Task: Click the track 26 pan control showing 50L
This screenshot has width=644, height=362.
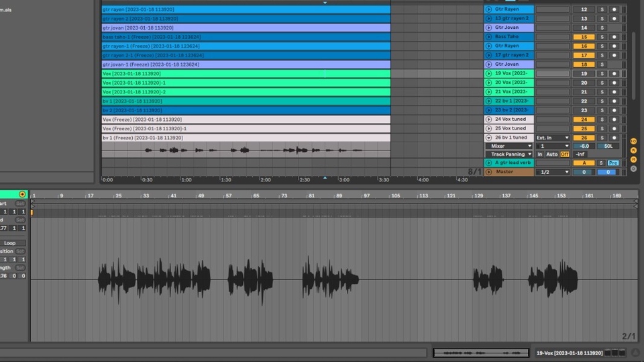Action: (x=608, y=146)
